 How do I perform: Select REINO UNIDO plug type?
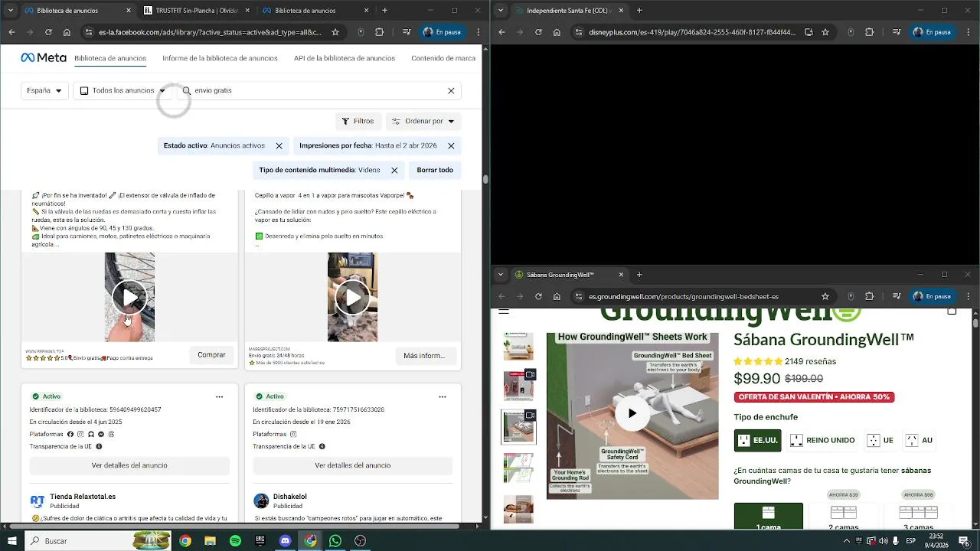coord(822,440)
